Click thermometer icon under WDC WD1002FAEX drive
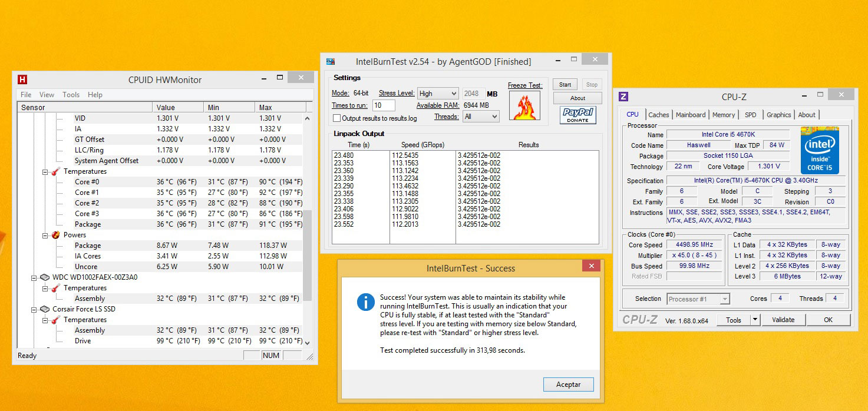Screen dimensions: 868x411 pos(56,288)
